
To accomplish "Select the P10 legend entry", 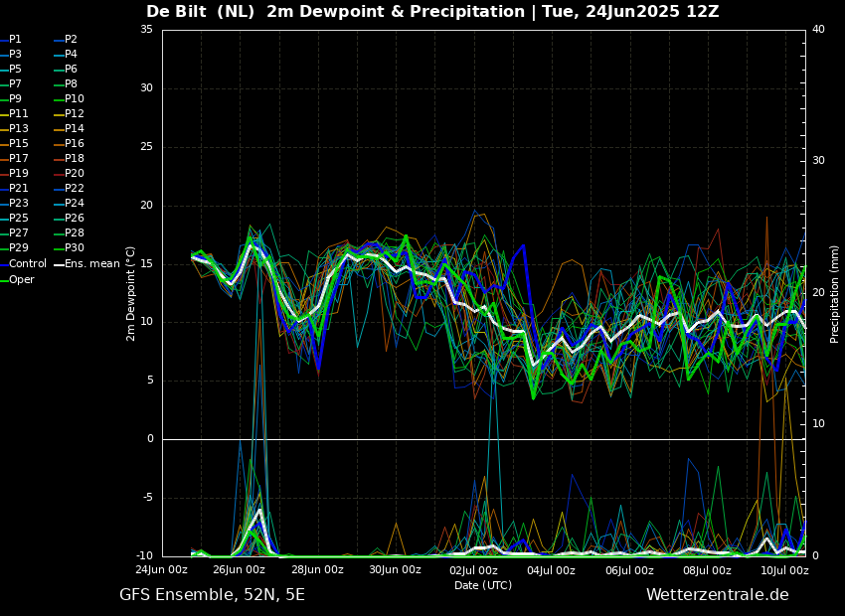I will click(x=75, y=99).
